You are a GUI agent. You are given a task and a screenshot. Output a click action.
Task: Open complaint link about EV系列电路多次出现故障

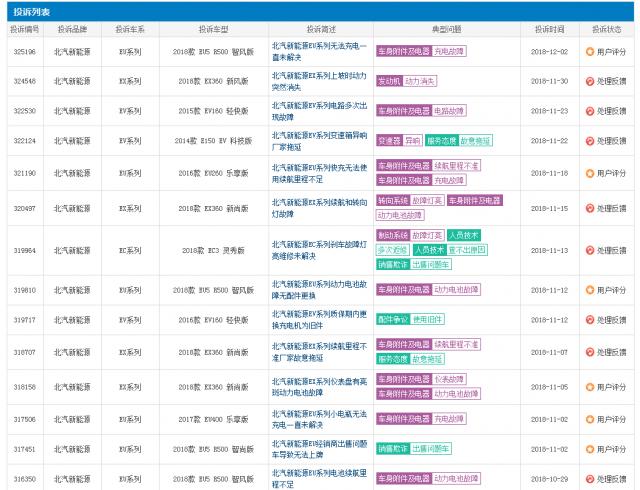[319, 111]
